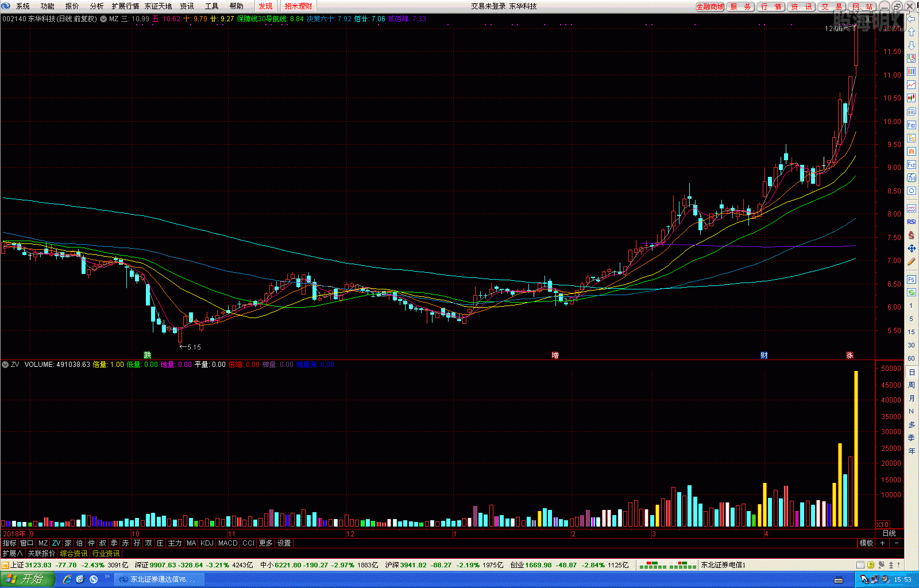Click the wavy lines indicator icon
The image size is (919, 588).
pos(911,208)
